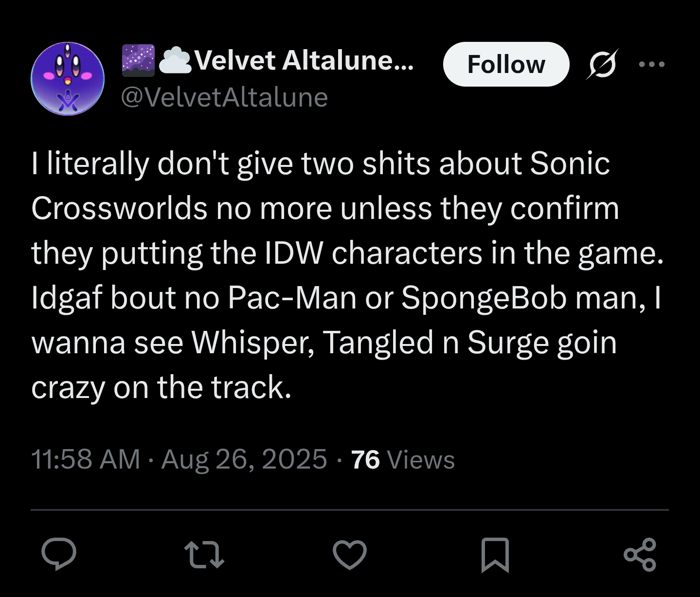Click the 11:58 AM timestamp
Image resolution: width=700 pixels, height=597 pixels.
pyautogui.click(x=86, y=459)
